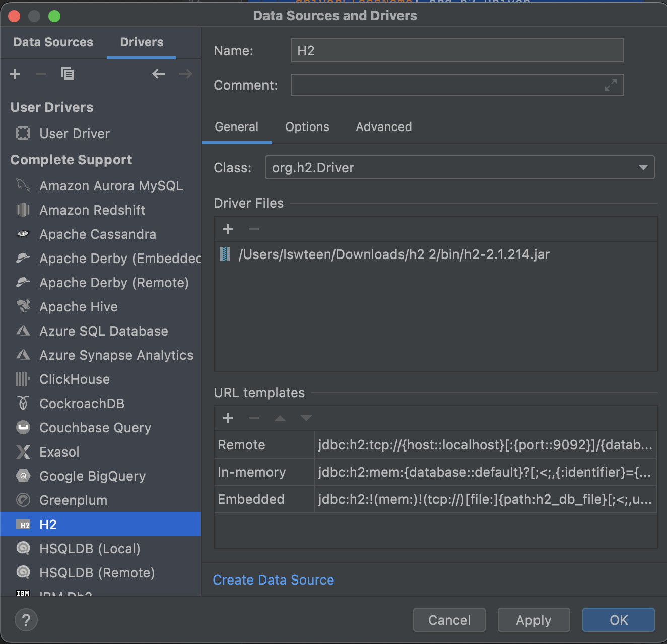667x644 pixels.
Task: Click the Apache Hive bee icon
Action: click(x=23, y=307)
